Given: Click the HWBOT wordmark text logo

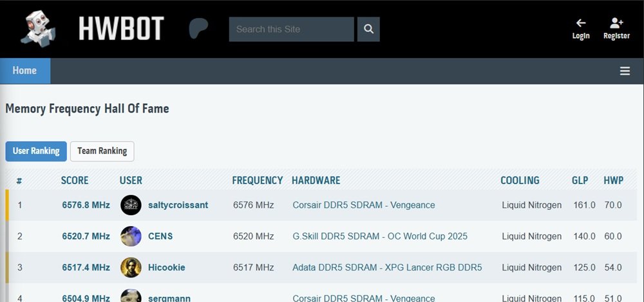Looking at the screenshot, I should [x=121, y=29].
